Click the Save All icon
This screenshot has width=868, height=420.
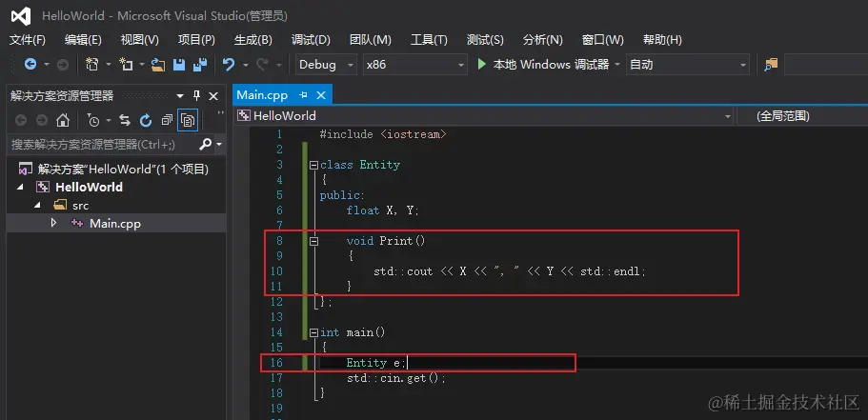(200, 65)
